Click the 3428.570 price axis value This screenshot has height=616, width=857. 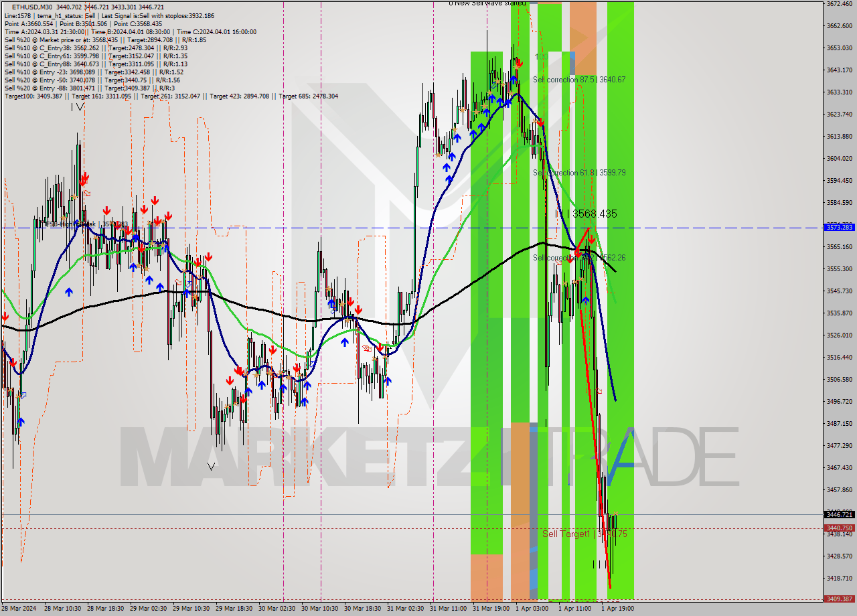click(x=839, y=556)
